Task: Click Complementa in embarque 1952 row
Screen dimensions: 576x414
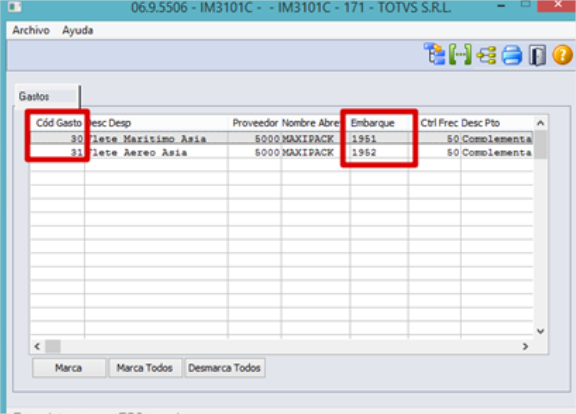Action: click(497, 152)
